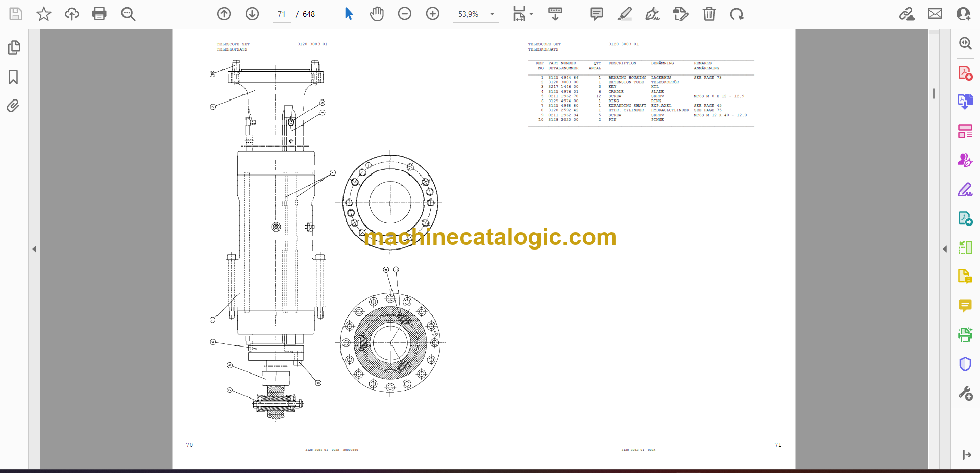Open the Export PDF tool
Screen dimensions: 980x473
point(965,102)
